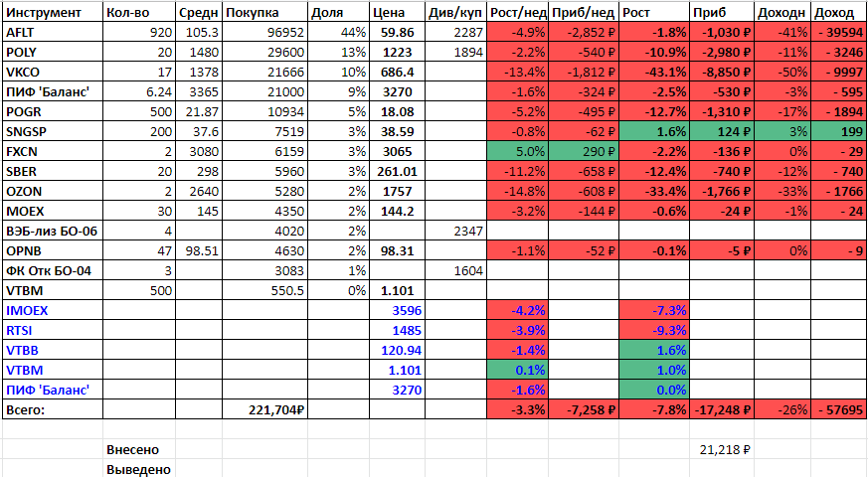Select FXCN weekly growth cell 5.0%
This screenshot has height=477, width=868.
[x=517, y=152]
